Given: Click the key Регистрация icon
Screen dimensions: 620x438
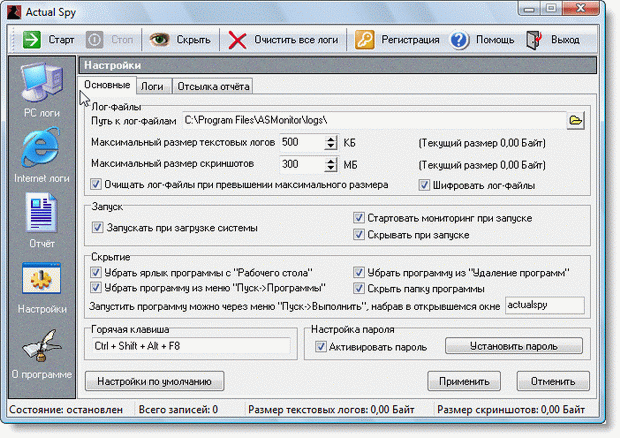Looking at the screenshot, I should [364, 40].
